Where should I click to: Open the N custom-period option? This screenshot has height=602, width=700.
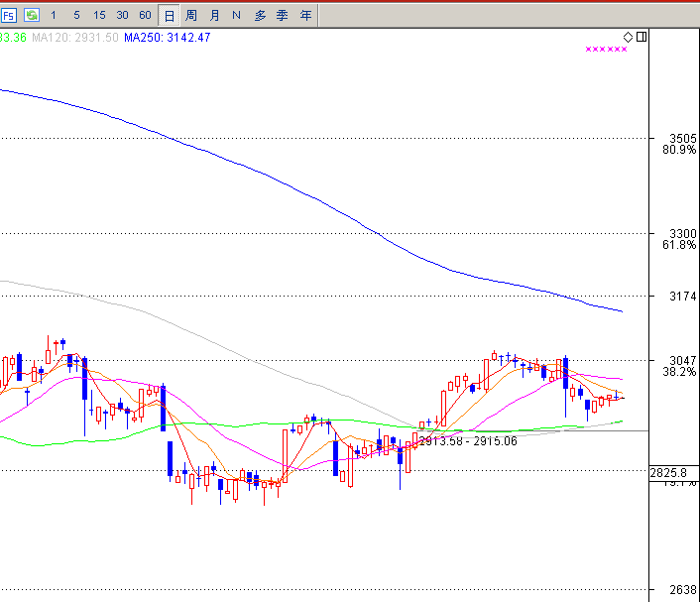point(236,15)
